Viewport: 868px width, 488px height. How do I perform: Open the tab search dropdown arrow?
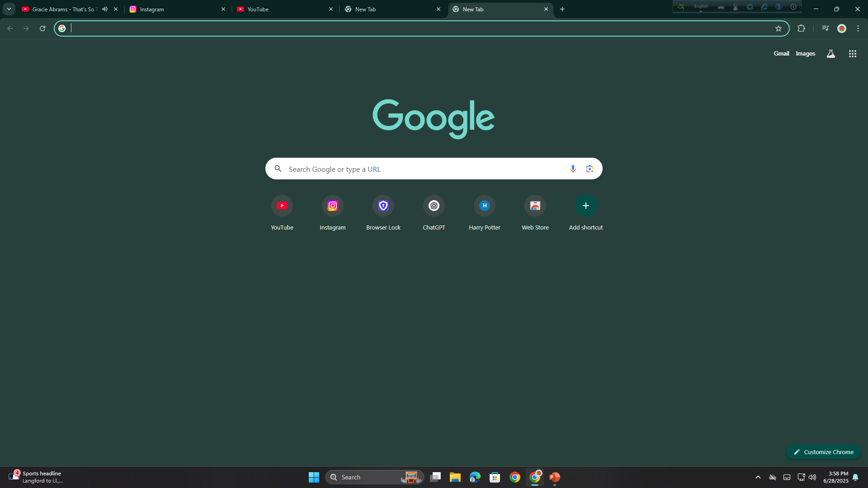click(9, 9)
